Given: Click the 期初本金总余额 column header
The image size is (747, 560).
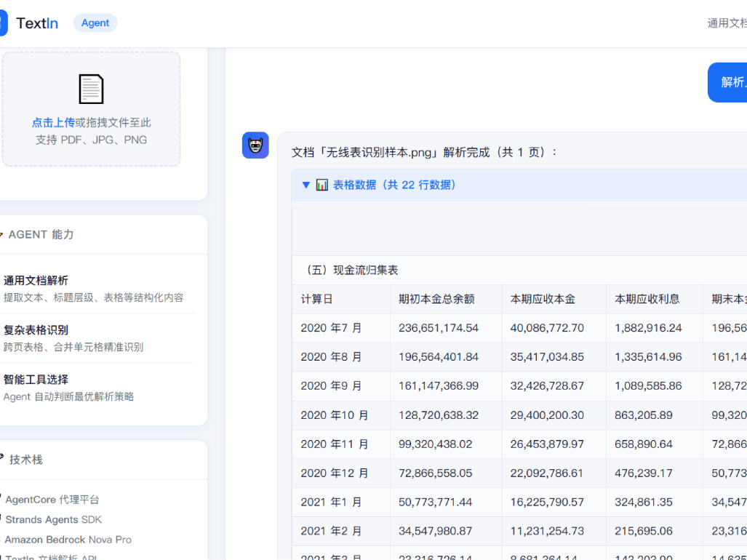Looking at the screenshot, I should coord(436,299).
